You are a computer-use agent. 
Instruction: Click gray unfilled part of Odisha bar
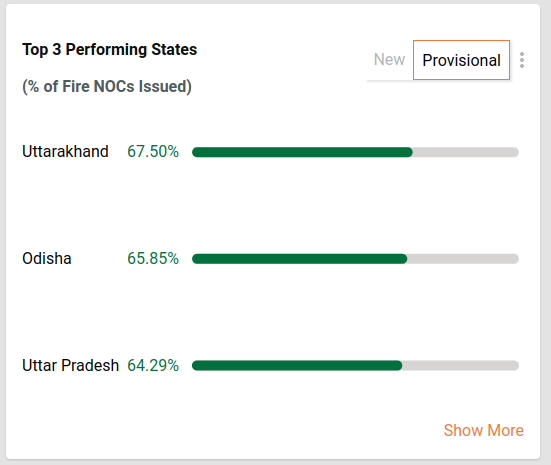tap(463, 259)
